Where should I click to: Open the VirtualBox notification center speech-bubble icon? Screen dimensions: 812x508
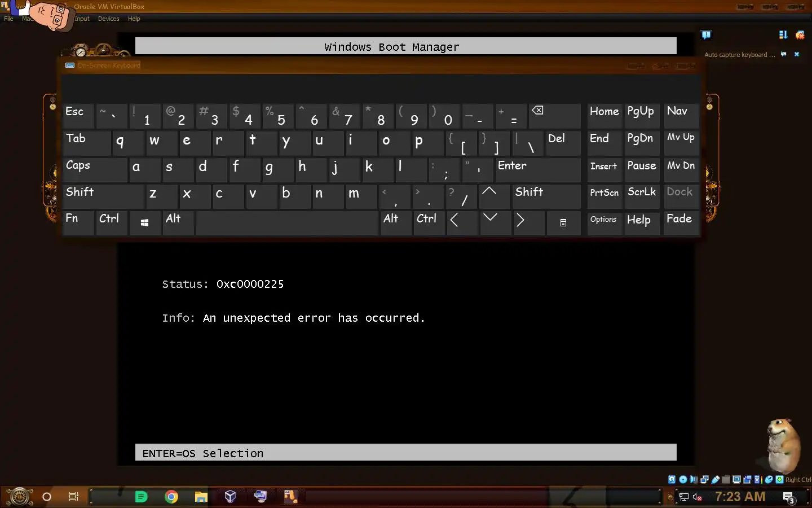(706, 35)
